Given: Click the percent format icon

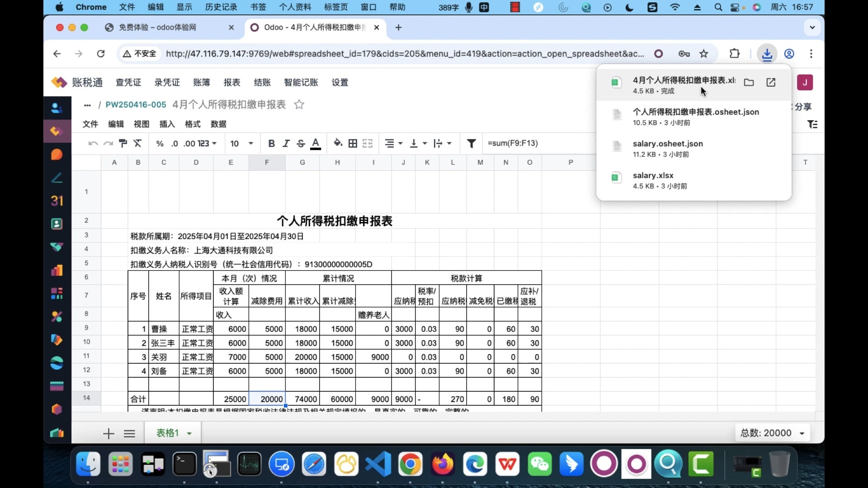Looking at the screenshot, I should click(x=159, y=143).
